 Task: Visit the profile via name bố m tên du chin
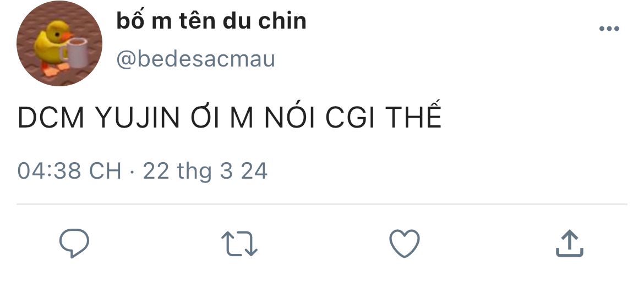coord(211,20)
